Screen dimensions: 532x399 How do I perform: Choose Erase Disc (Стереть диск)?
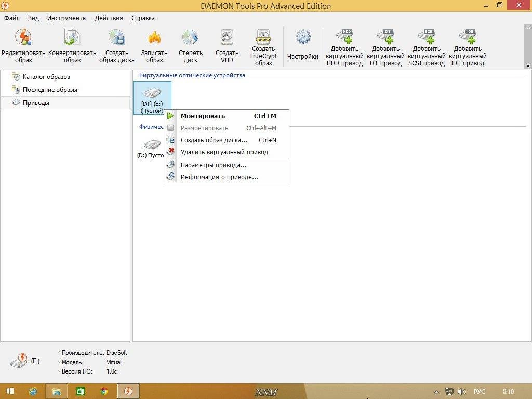191,46
